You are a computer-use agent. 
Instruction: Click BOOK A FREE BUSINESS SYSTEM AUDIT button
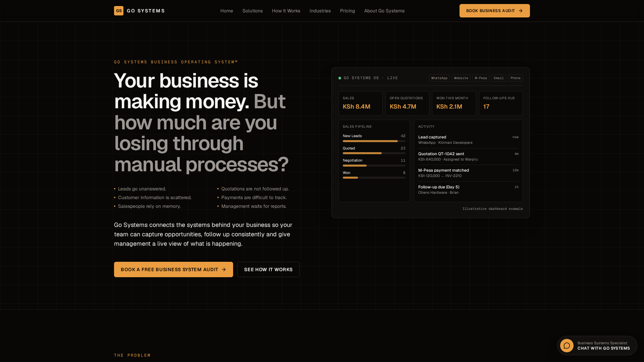(173, 269)
